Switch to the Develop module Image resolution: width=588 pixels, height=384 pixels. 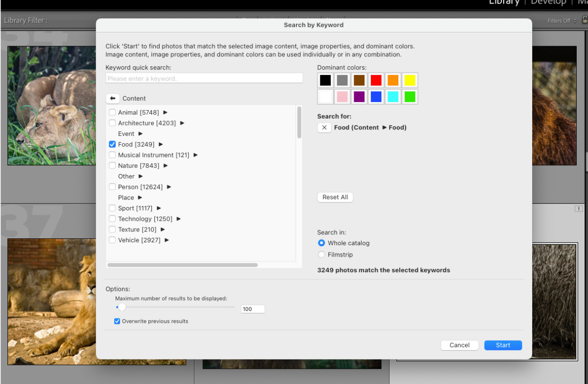pyautogui.click(x=548, y=2)
